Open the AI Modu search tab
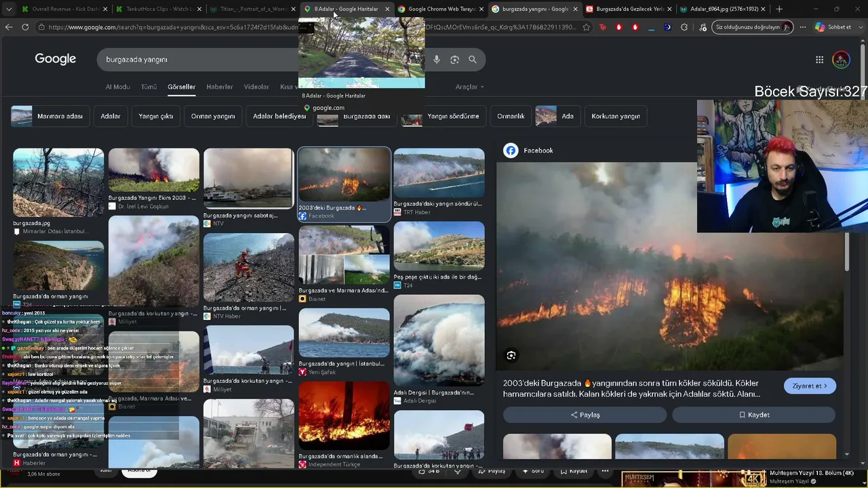The image size is (868, 488). [117, 87]
